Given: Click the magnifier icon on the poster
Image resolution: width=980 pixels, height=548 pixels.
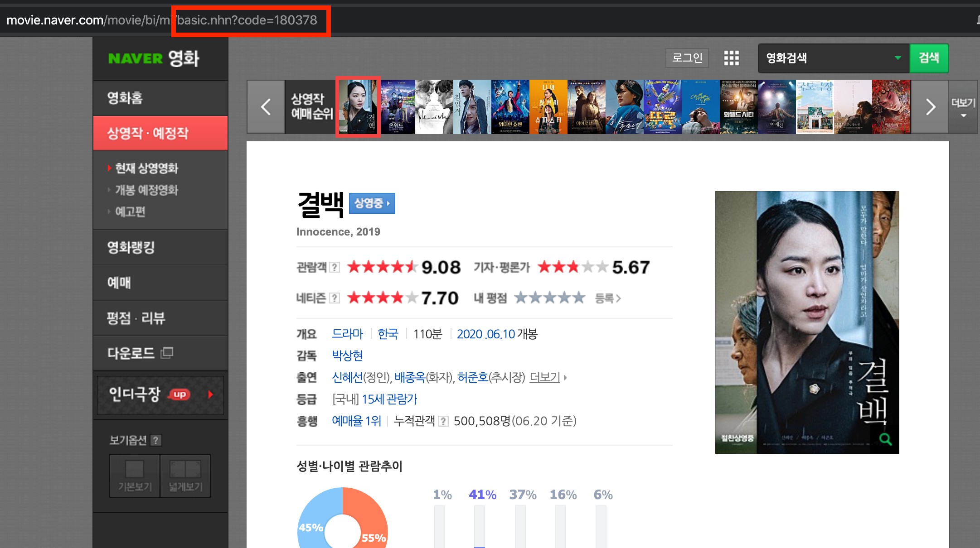Looking at the screenshot, I should pyautogui.click(x=885, y=439).
